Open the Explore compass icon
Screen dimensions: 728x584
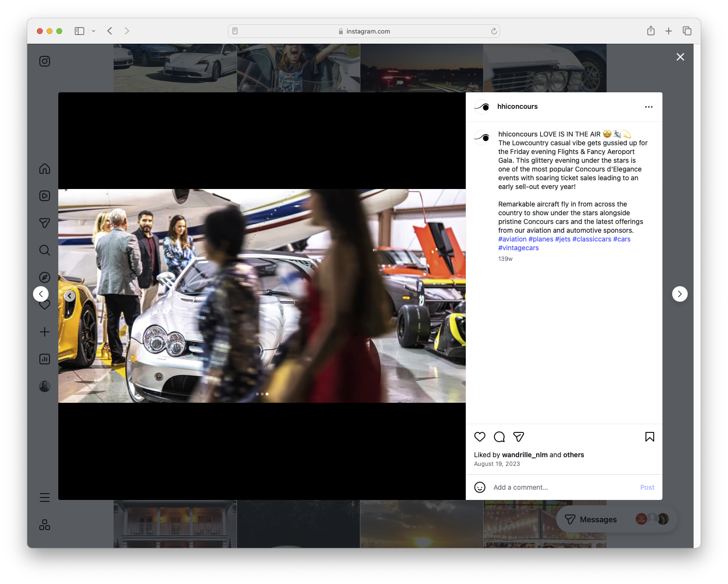44,277
